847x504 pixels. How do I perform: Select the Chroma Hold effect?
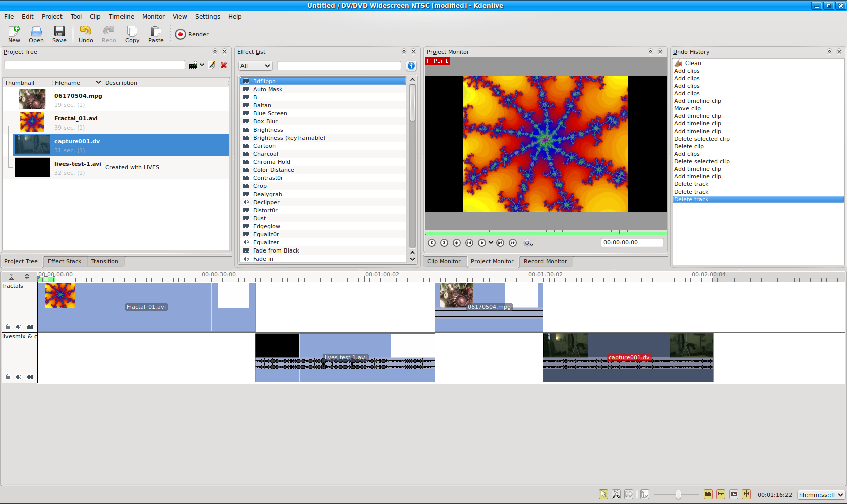point(272,162)
